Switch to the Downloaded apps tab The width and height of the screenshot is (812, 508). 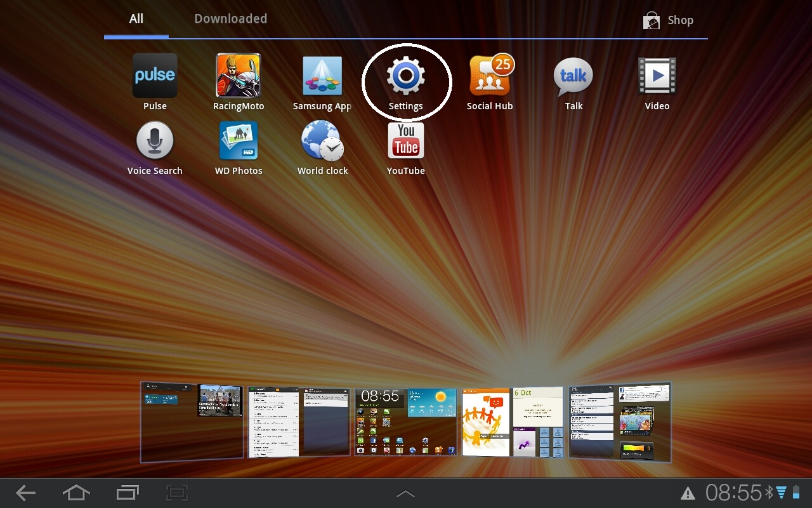click(231, 19)
